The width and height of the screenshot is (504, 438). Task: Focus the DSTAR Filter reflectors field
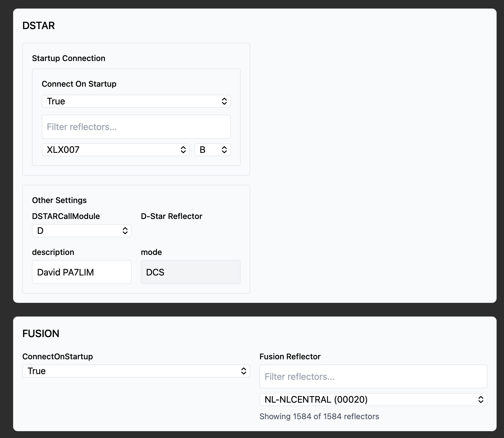tap(136, 127)
